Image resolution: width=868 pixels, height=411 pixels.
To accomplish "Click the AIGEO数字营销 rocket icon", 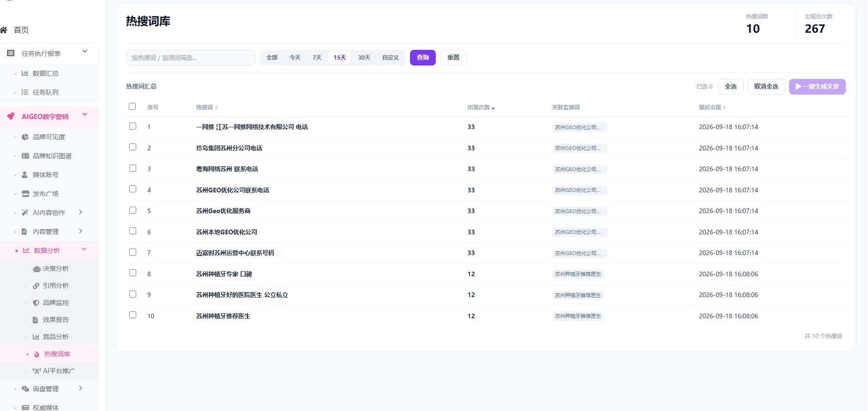I will click(11, 116).
